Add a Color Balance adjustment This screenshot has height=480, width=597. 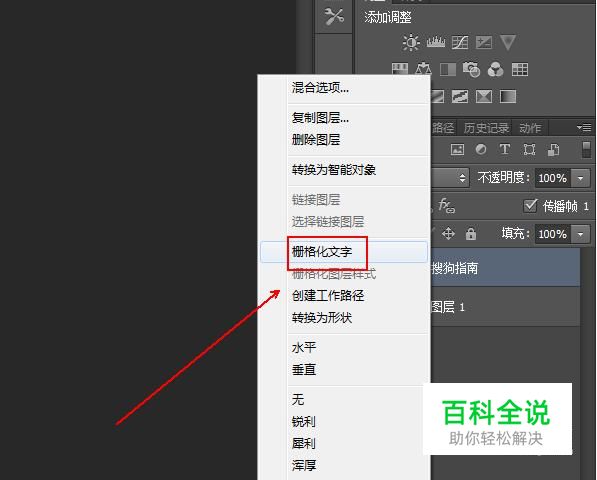click(x=423, y=69)
